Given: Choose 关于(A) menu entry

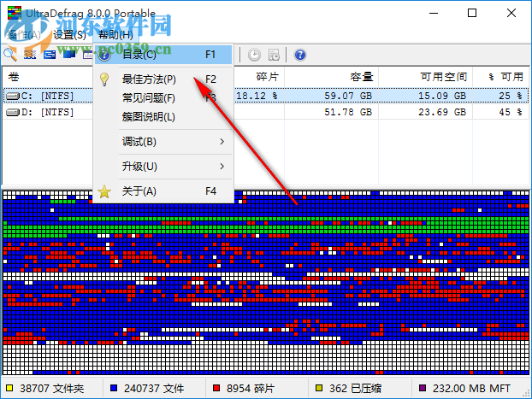Looking at the screenshot, I should point(163,191).
